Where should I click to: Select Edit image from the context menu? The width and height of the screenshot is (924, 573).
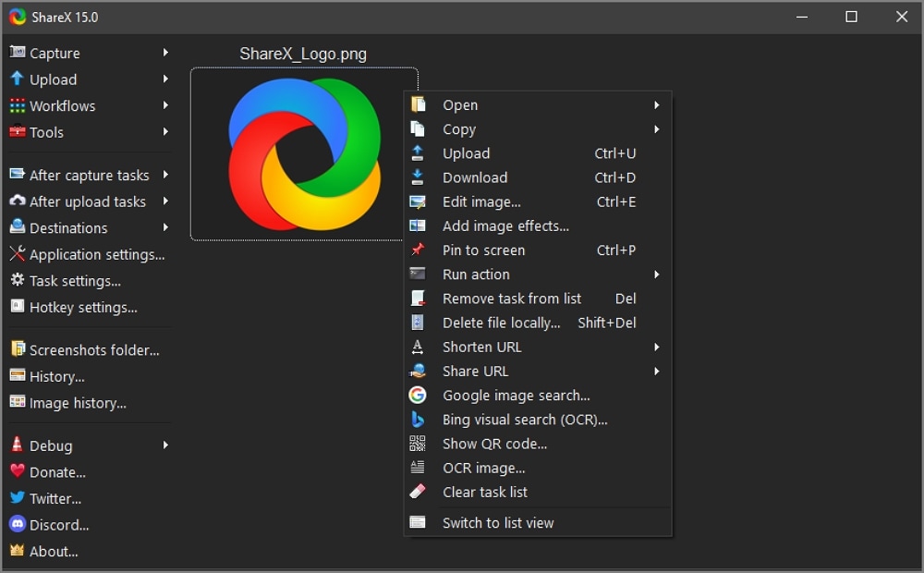[x=481, y=202]
